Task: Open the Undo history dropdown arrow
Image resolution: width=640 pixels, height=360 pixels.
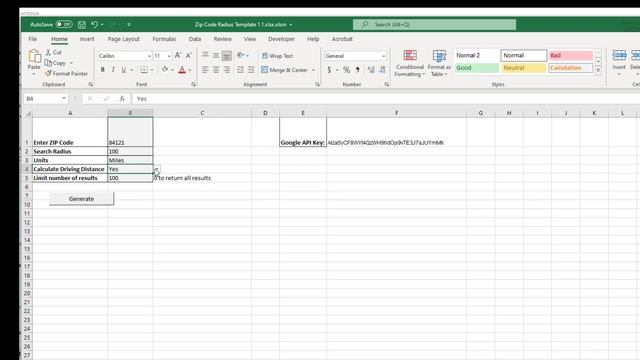Action: point(102,24)
